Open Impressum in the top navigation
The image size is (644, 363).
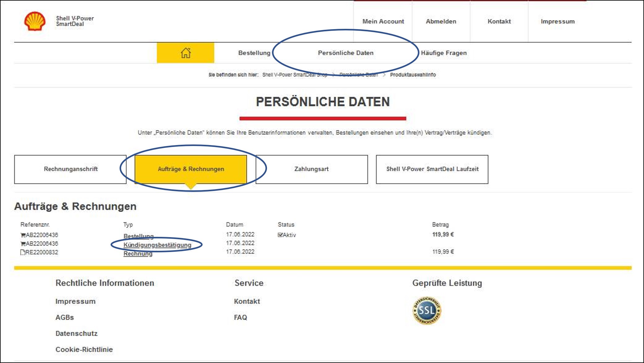click(x=558, y=21)
